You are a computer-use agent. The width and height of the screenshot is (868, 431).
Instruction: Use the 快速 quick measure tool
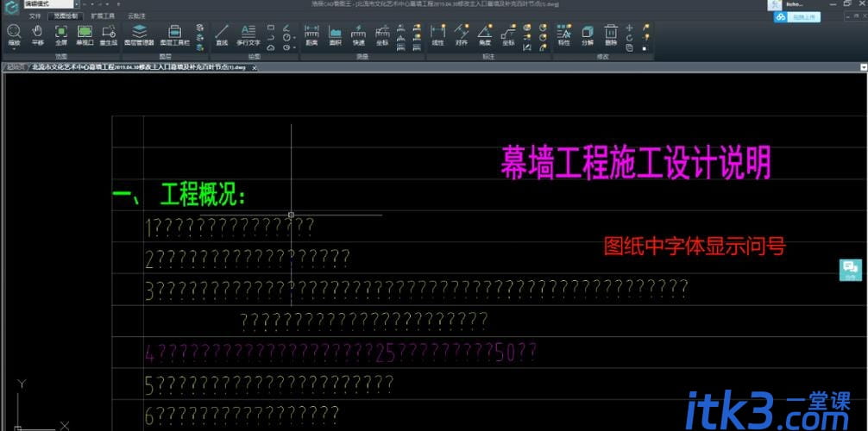[x=359, y=34]
